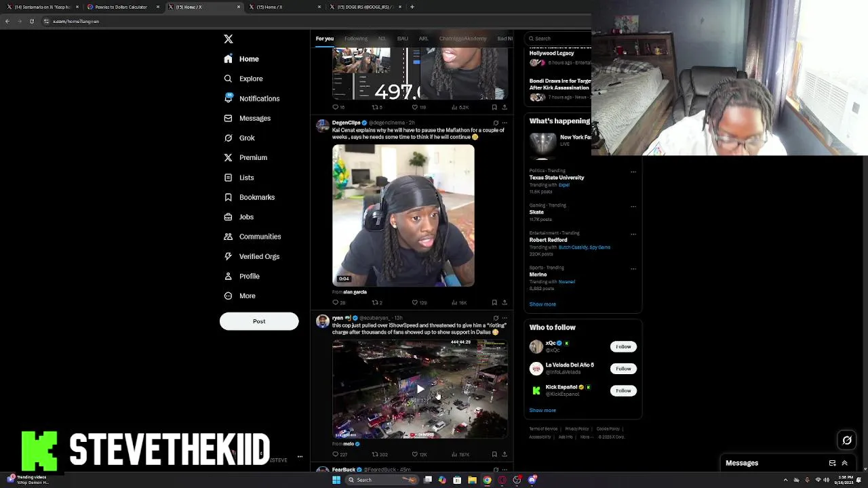Open more options for Merino trend
The image size is (868, 488).
pyautogui.click(x=633, y=268)
